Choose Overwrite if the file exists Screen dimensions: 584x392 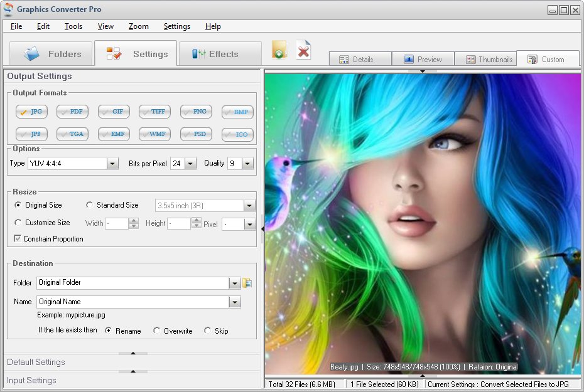coord(157,331)
